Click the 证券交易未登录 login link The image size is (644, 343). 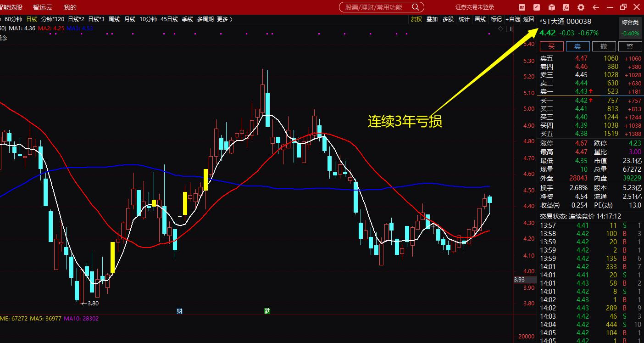tap(475, 7)
